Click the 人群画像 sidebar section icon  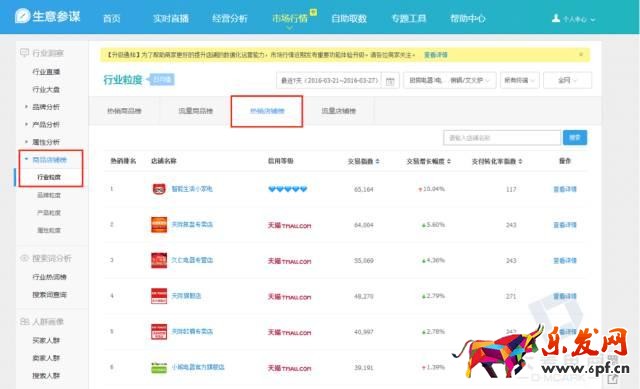click(x=24, y=322)
